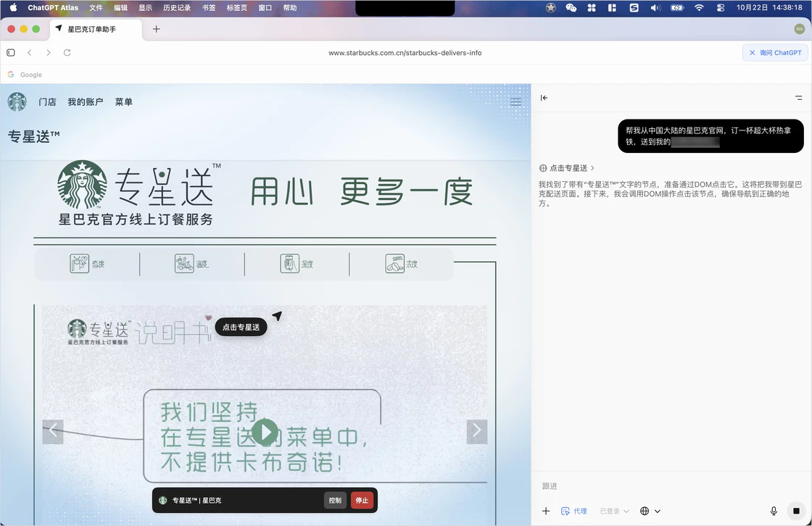Click the globe icon in the chat composer
Image resolution: width=812 pixels, height=526 pixels.
644,511
